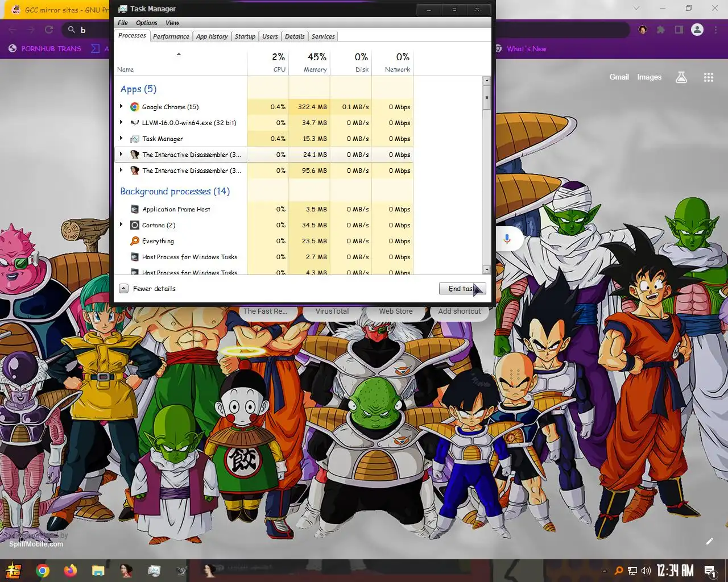The image size is (728, 582).
Task: Click Add shortcut on the new tab page
Action: pyautogui.click(x=460, y=311)
